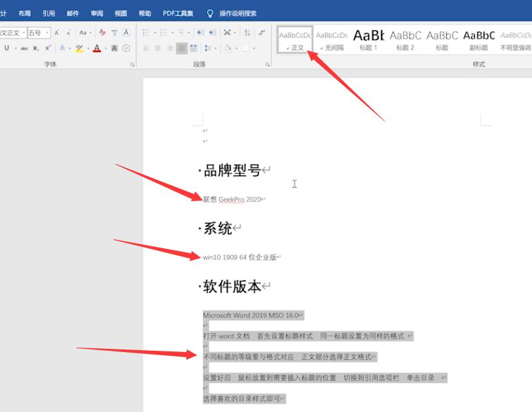Underline the selected text
The image size is (532, 412).
[x=7, y=48]
